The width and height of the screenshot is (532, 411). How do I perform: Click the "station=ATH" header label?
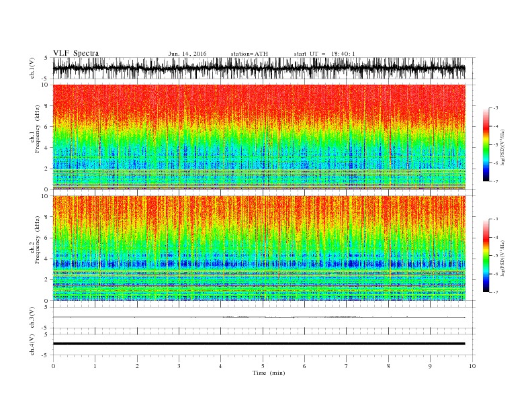tap(249, 54)
